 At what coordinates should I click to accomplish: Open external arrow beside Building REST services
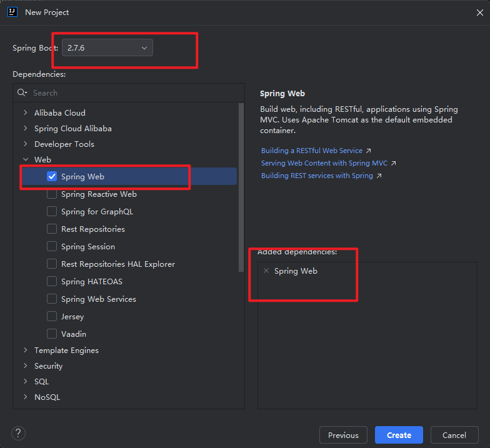[x=379, y=176]
